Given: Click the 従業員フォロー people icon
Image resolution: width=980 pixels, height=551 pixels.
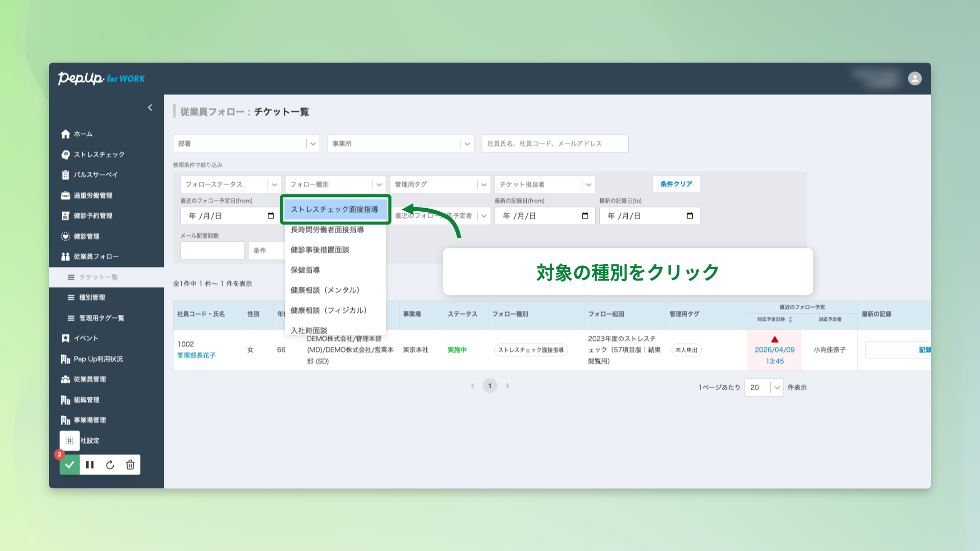Looking at the screenshot, I should tap(65, 257).
